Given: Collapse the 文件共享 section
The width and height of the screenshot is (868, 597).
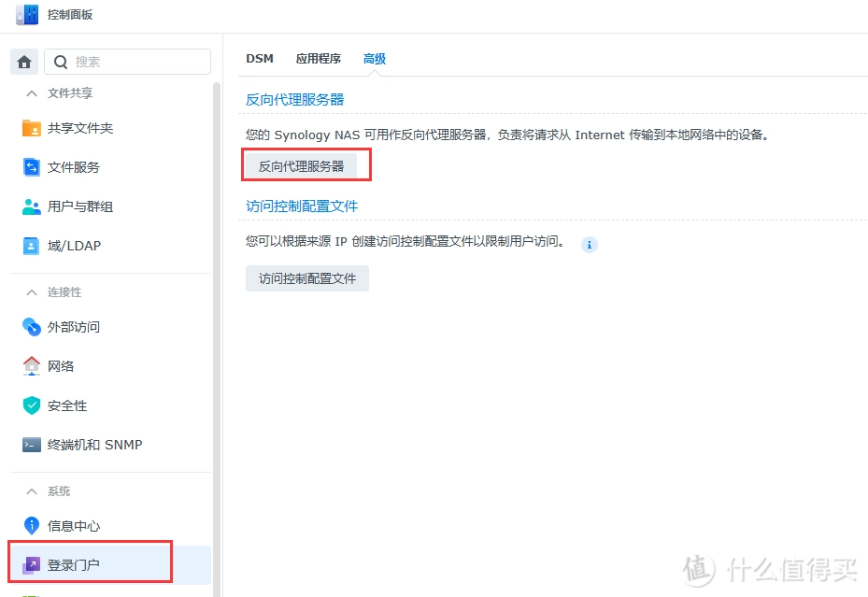Looking at the screenshot, I should (x=32, y=93).
